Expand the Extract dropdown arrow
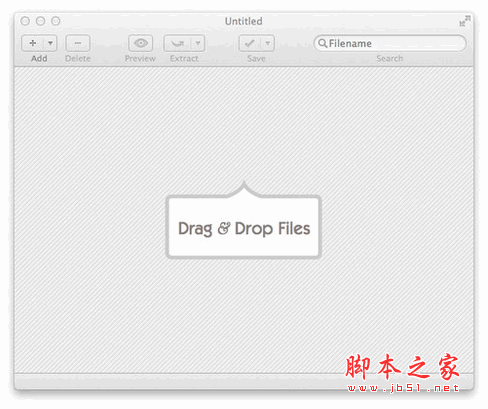 pos(198,43)
